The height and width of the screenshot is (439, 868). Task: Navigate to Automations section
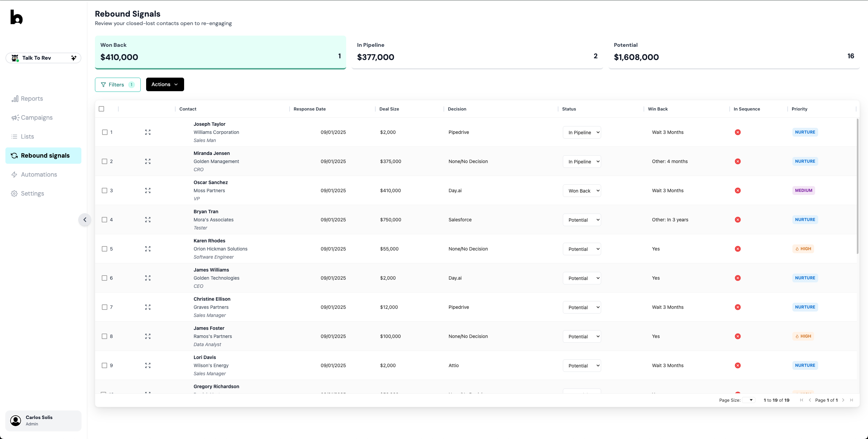(39, 175)
